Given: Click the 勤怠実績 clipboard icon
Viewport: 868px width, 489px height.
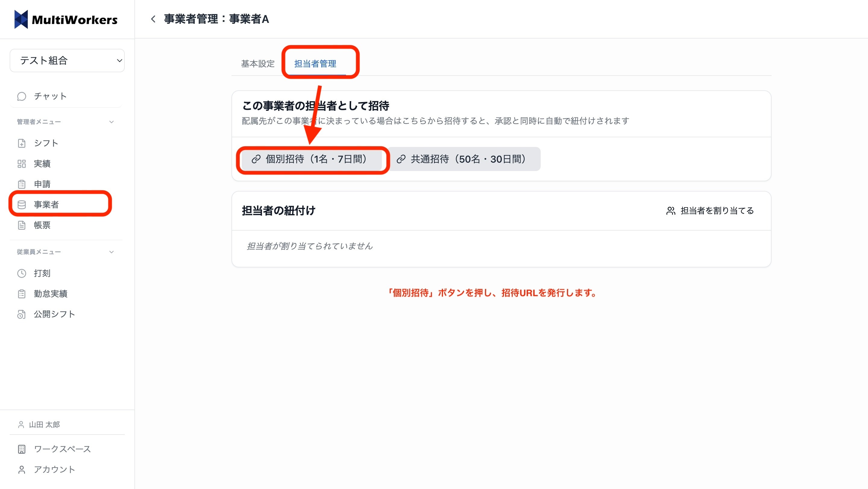Looking at the screenshot, I should tap(22, 294).
